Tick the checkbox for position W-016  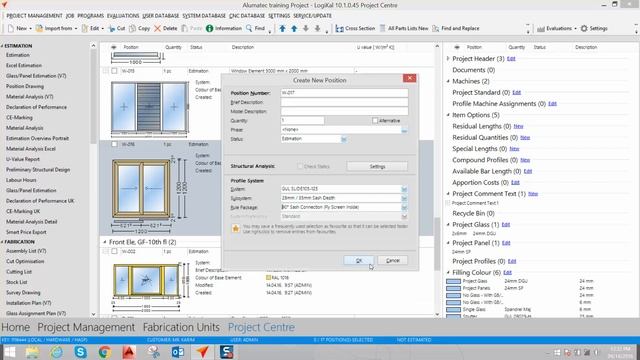coord(114,144)
